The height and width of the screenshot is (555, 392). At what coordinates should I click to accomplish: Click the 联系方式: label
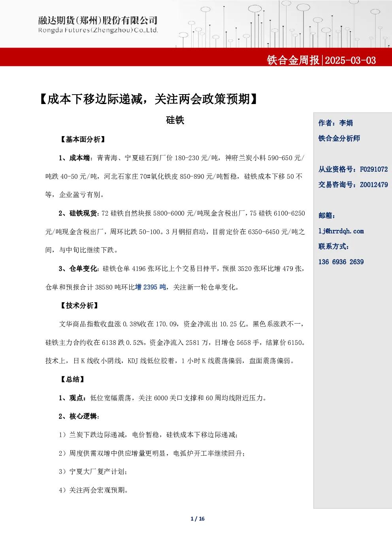pos(334,246)
